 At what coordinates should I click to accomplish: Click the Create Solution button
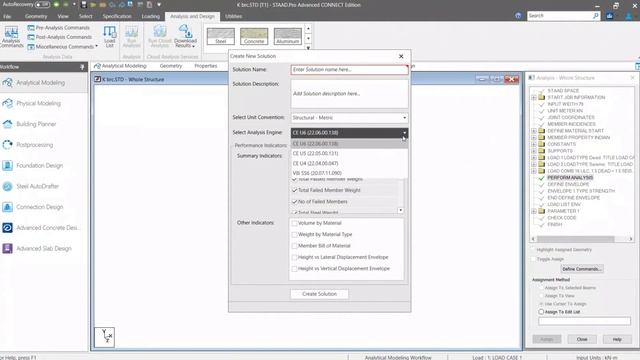click(320, 294)
